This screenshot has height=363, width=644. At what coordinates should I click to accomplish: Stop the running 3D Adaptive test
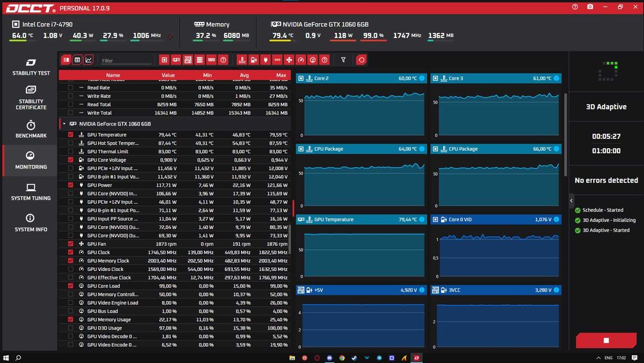click(606, 340)
